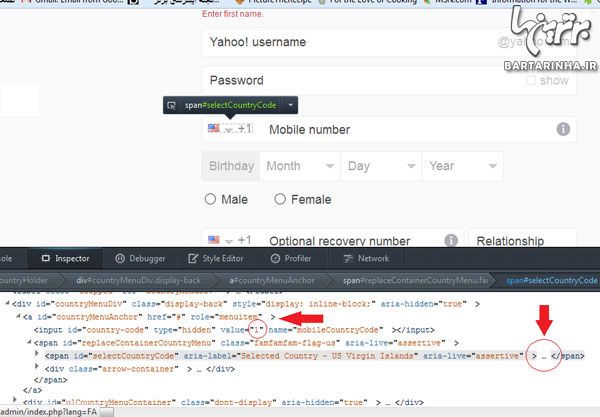The width and height of the screenshot is (600, 417).
Task: Collapse the a countryMenuAnchor node
Action: click(x=18, y=316)
